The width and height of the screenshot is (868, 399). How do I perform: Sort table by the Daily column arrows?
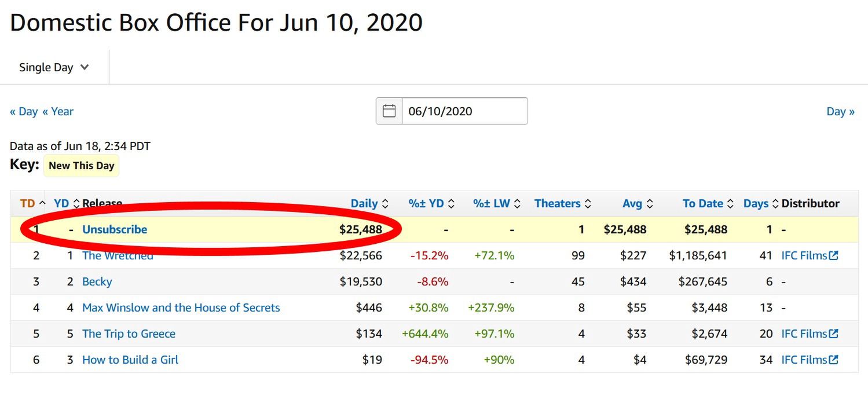386,204
